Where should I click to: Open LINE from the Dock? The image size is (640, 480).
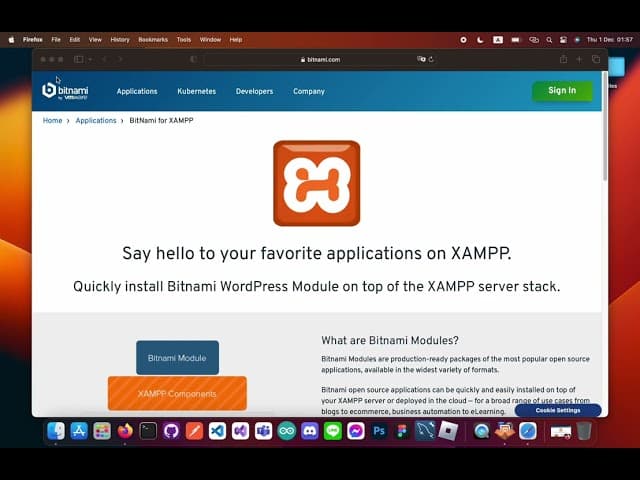coord(333,431)
